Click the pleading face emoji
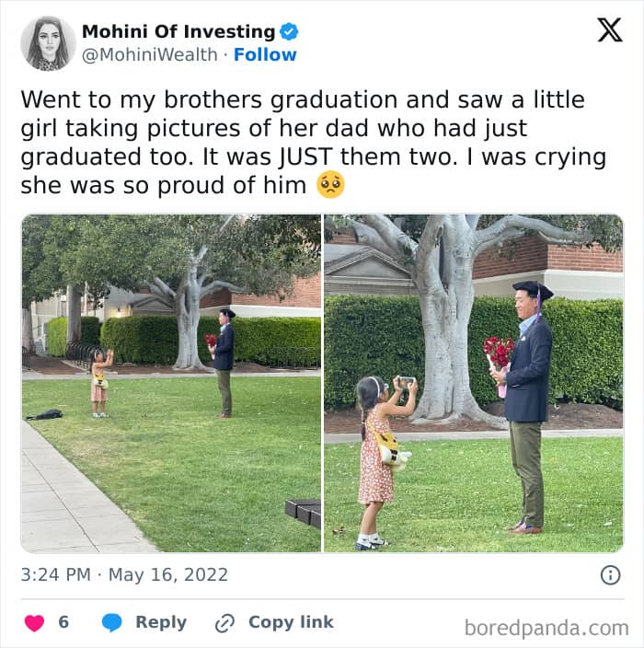The image size is (644, 648). [x=330, y=185]
